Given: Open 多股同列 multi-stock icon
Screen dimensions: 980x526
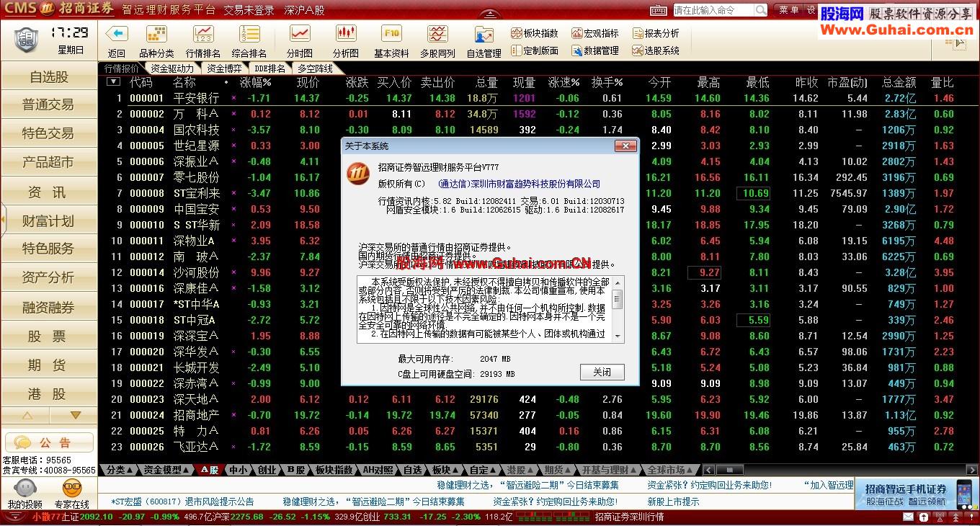Looking at the screenshot, I should click(437, 34).
